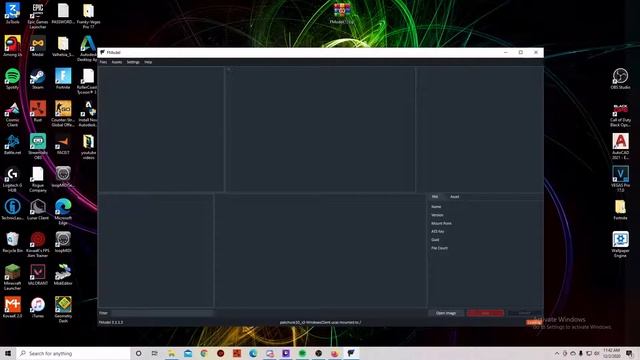The width and height of the screenshot is (640, 360).
Task: Open the first FModel menu bar item
Action: click(x=103, y=62)
